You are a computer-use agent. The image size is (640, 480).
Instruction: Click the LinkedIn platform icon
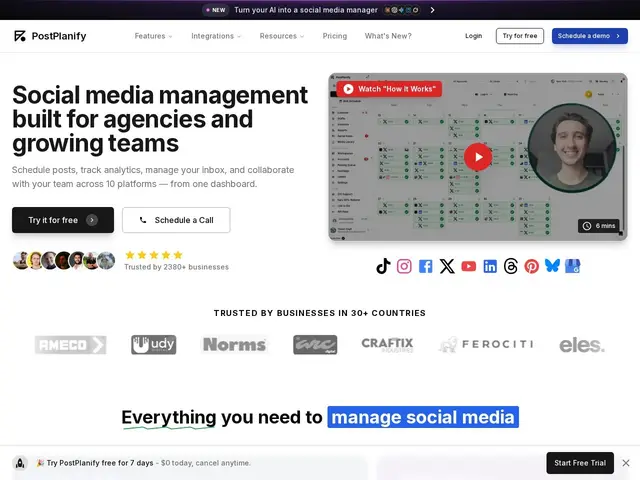click(490, 266)
